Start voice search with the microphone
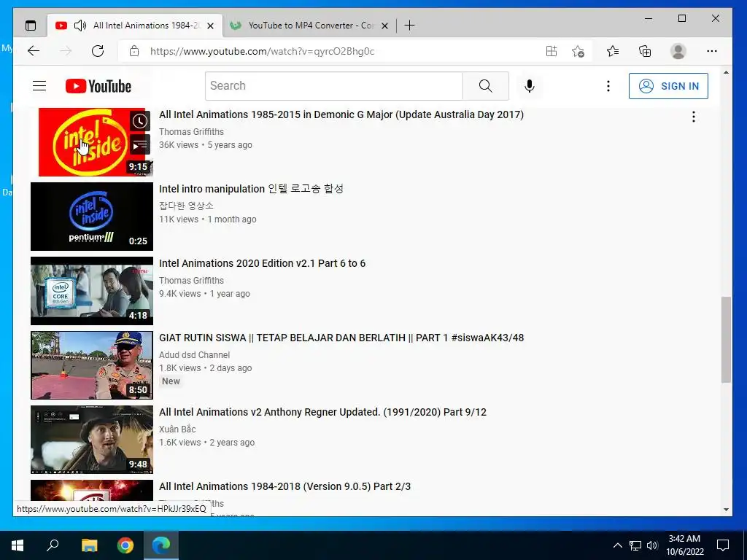747x560 pixels. click(x=530, y=86)
